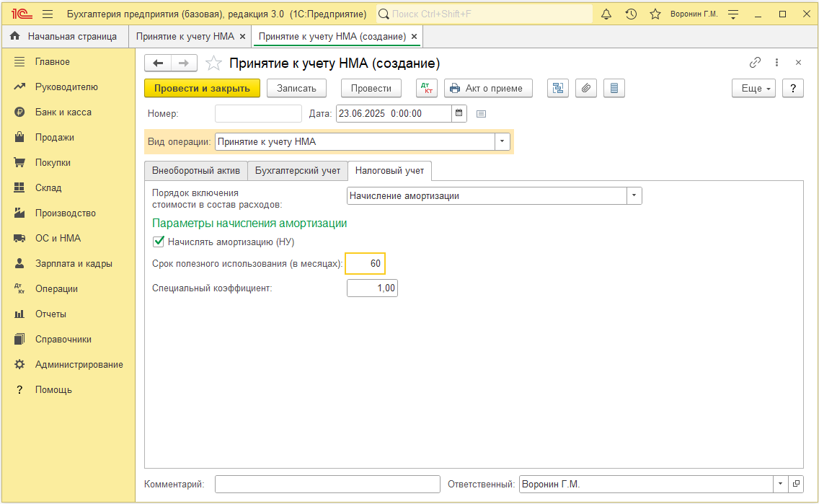Go back with the left arrow button
Viewport: 819px width, 504px height.
pos(158,63)
